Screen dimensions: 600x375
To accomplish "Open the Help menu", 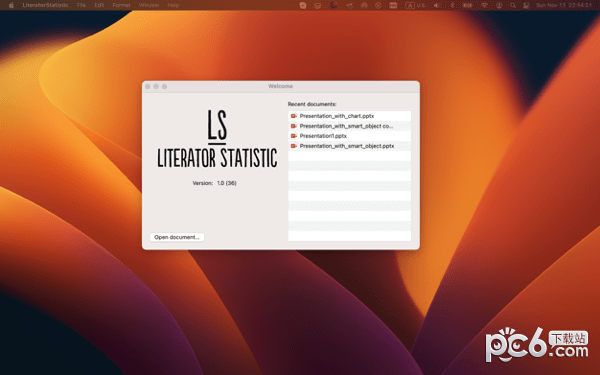I will 173,5.
